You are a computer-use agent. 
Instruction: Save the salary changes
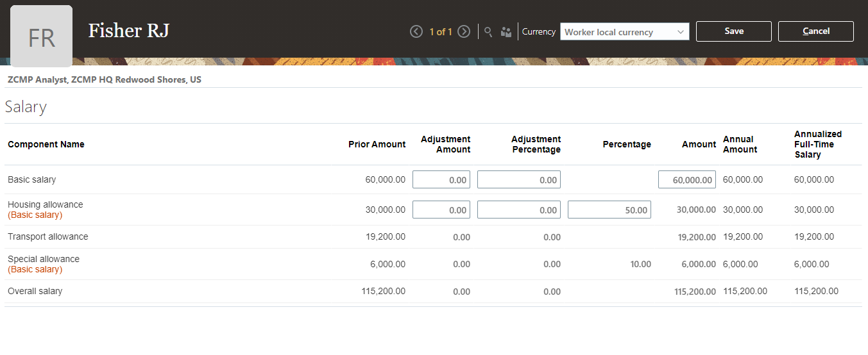pos(733,31)
